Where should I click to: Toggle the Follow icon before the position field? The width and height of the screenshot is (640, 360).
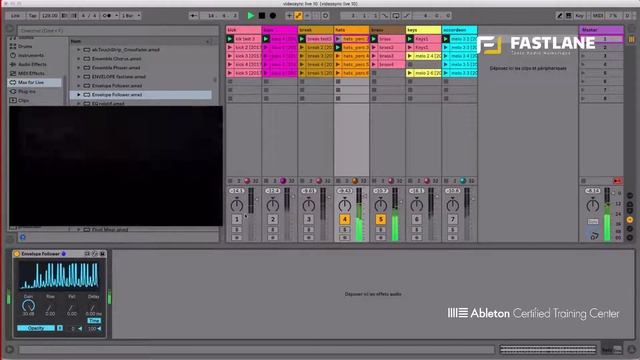pyautogui.click(x=193, y=16)
